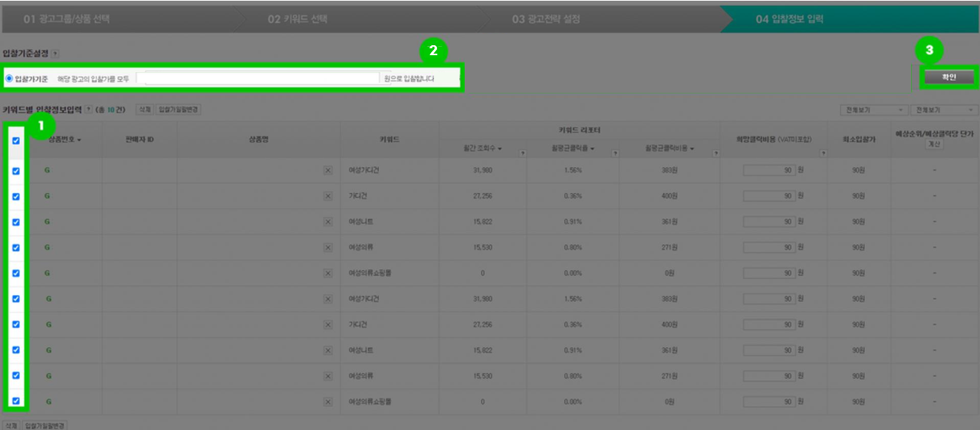
Task: Click 입찰가일괄변경 button above the table
Action: point(178,110)
